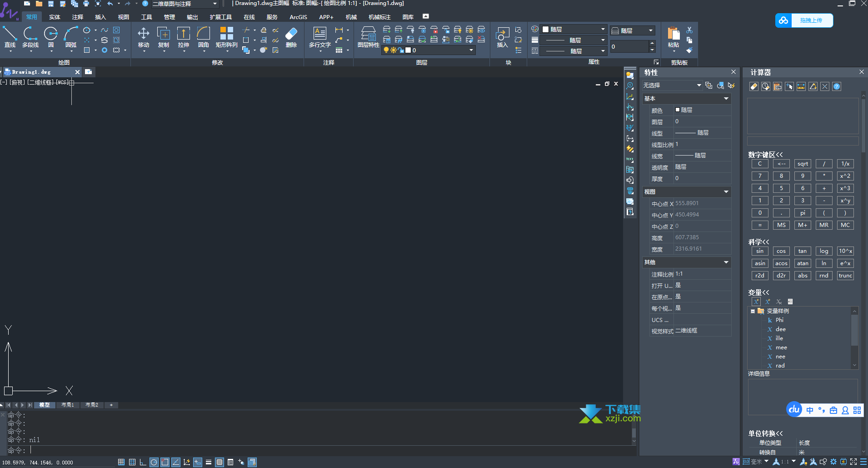The height and width of the screenshot is (468, 868).
Task: Click the help question-mark icon in calculator
Action: pos(837,86)
